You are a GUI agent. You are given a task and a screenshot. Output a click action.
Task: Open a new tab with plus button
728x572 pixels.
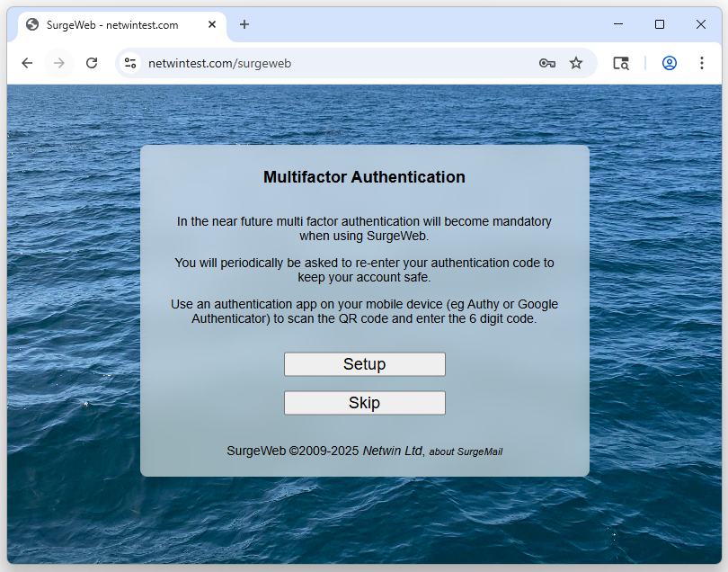tap(244, 24)
